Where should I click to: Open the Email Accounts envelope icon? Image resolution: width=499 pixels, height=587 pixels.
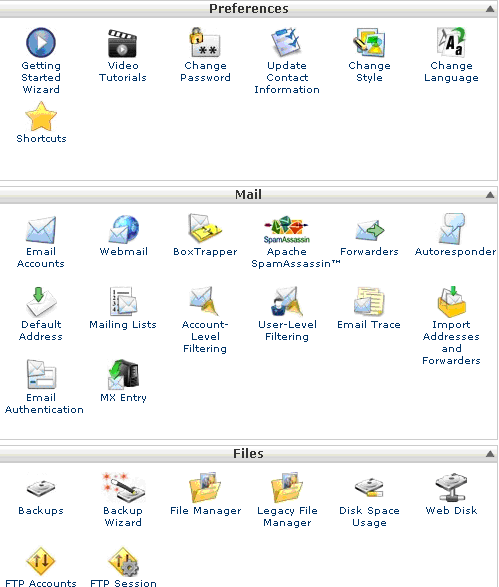(x=41, y=229)
